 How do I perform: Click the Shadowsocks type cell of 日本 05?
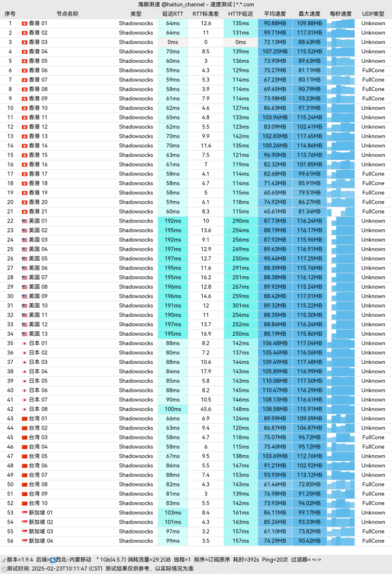(x=136, y=381)
